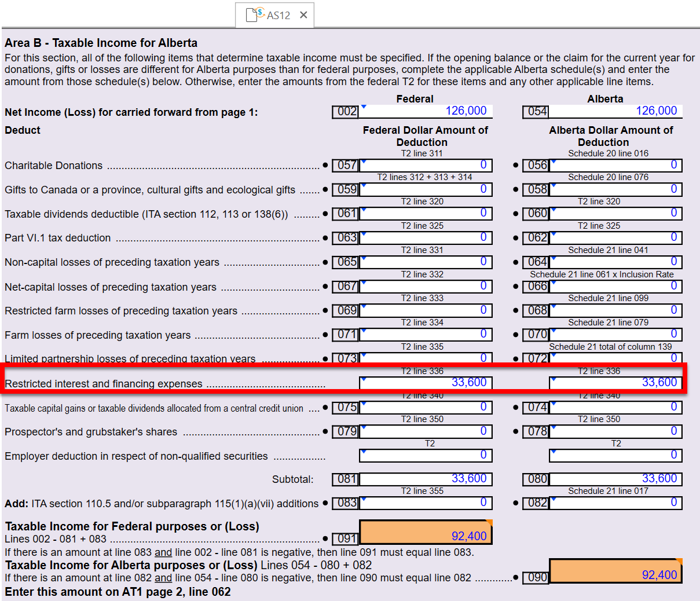Click the AS12 document icon on the tab
This screenshot has width=700, height=601.
255,14
